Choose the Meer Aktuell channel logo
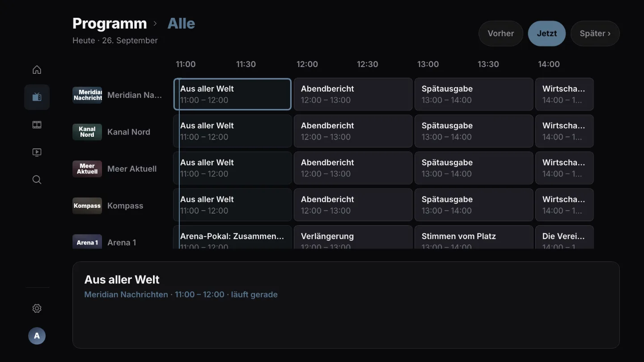The image size is (644, 362). 87,169
